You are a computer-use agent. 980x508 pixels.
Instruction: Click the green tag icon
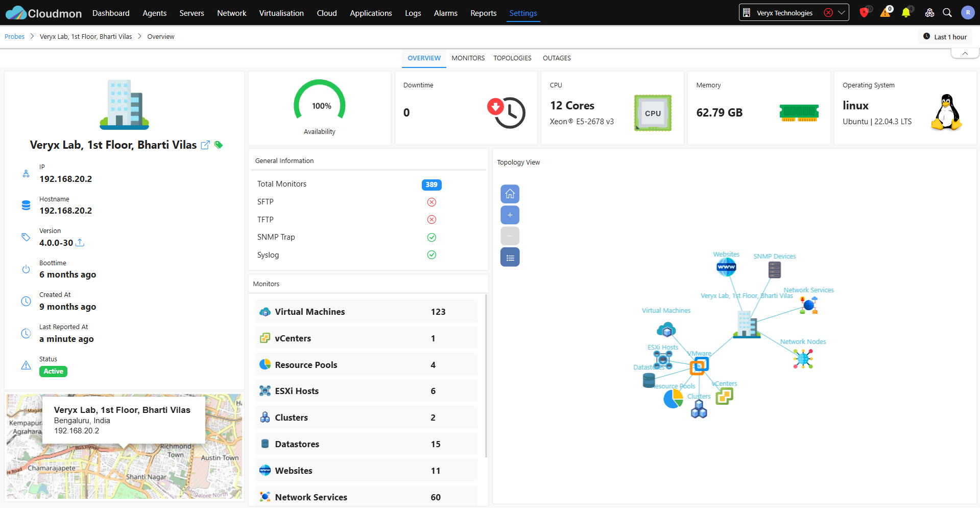click(219, 145)
